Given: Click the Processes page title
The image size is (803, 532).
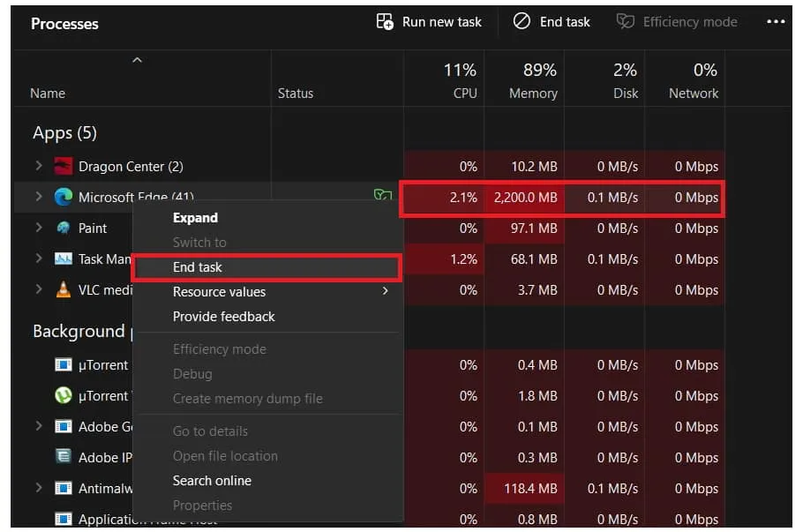Looking at the screenshot, I should tap(64, 24).
